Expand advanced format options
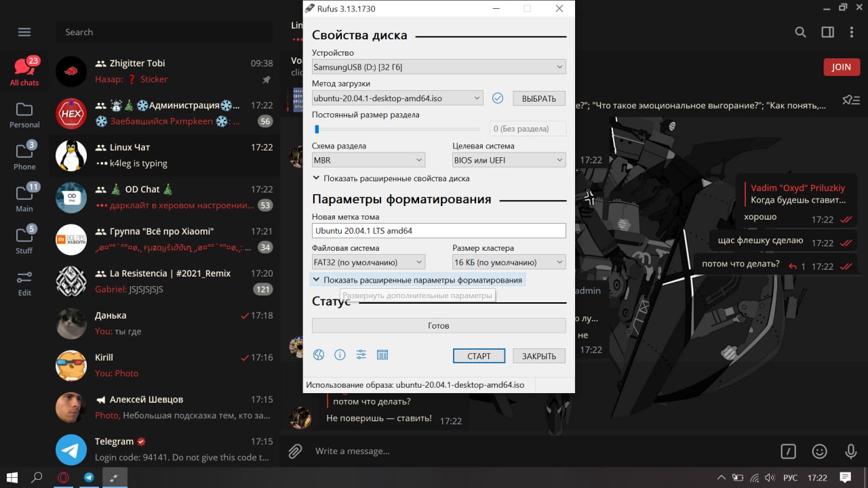This screenshot has height=488, width=868. click(418, 280)
